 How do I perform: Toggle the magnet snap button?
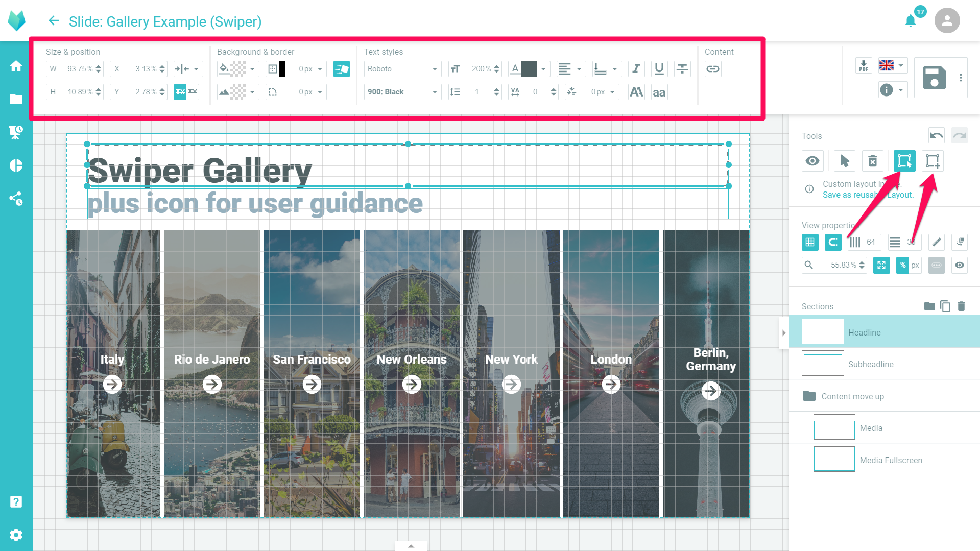(x=833, y=242)
